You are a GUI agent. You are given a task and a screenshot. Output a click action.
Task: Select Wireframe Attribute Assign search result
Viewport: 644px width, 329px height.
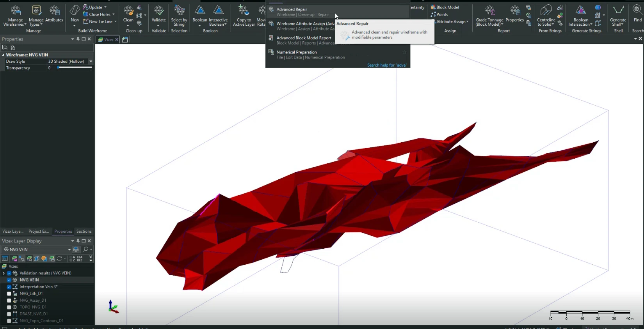tap(301, 26)
